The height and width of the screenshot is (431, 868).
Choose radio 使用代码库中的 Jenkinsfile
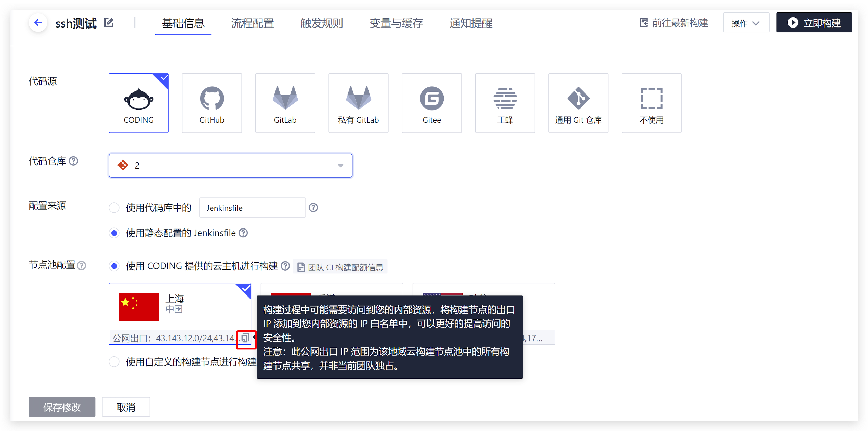pos(114,207)
